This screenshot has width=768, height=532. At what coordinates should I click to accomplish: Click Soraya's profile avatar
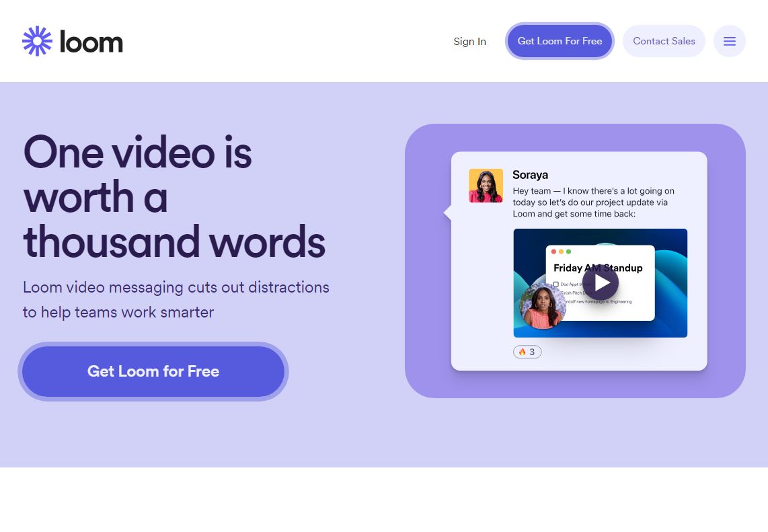coord(486,186)
